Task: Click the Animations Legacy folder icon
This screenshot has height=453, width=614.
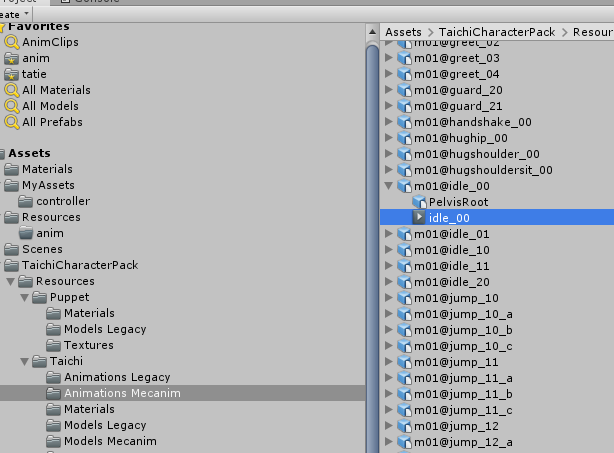Action: 53,377
